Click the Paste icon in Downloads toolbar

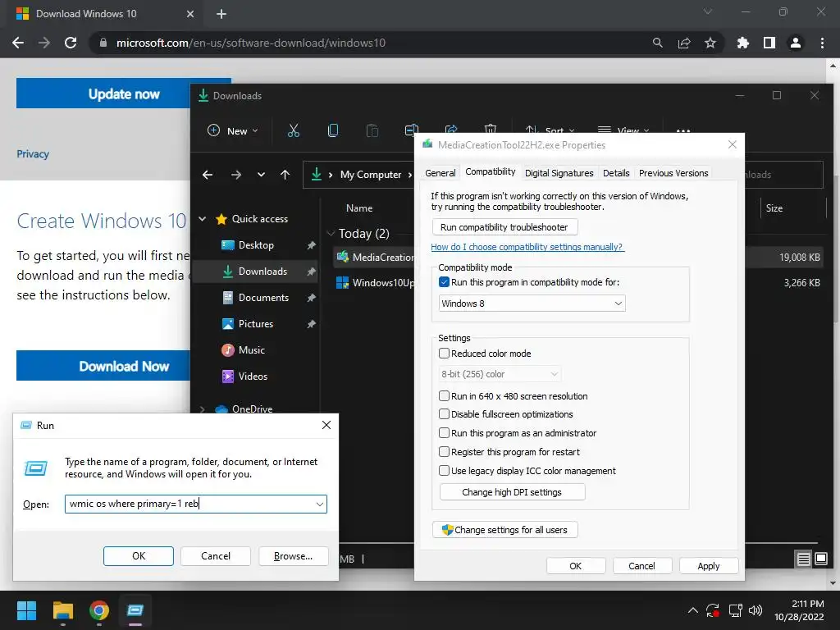pyautogui.click(x=372, y=130)
